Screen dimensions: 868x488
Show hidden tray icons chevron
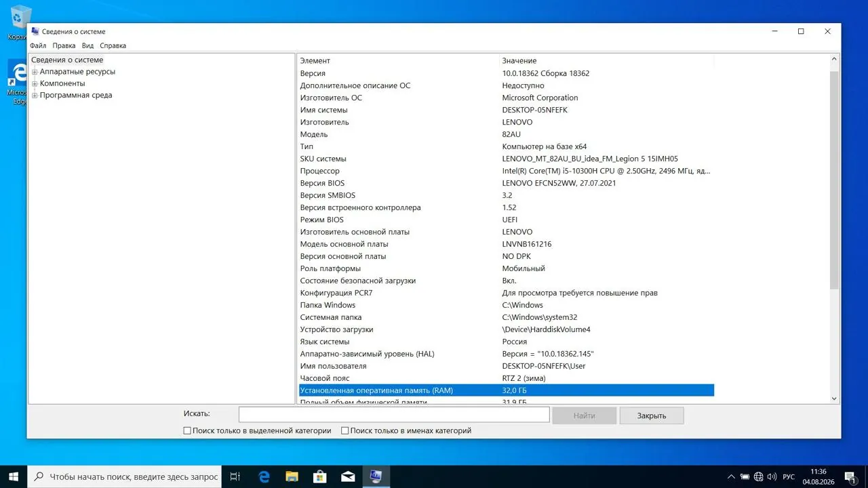point(731,476)
